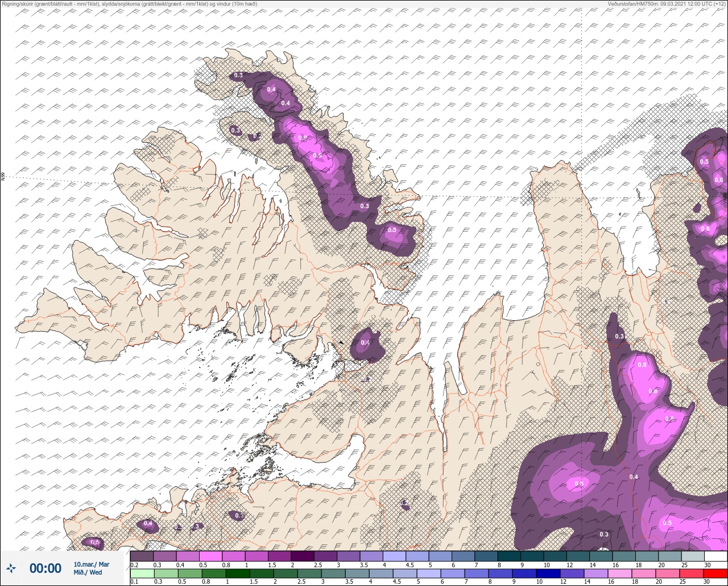Click the Veðurstofan vane logo icon
This screenshot has width=728, height=586.
tap(11, 568)
